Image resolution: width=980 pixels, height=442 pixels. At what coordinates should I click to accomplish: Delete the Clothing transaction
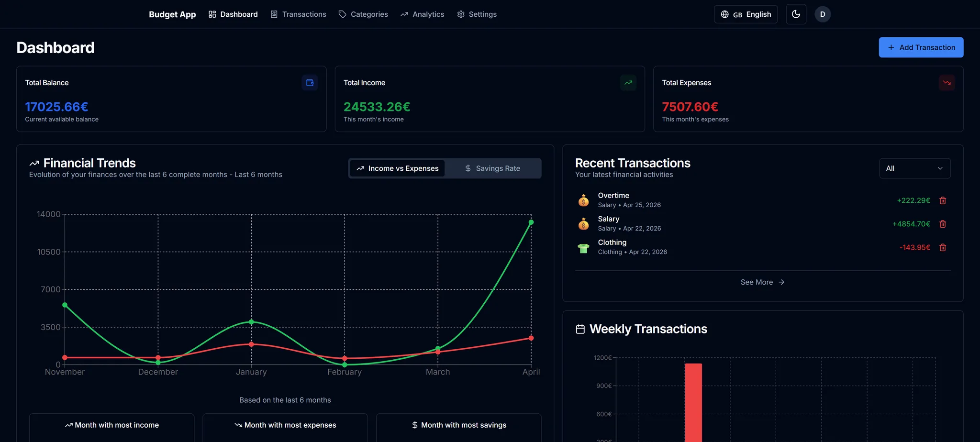click(943, 247)
